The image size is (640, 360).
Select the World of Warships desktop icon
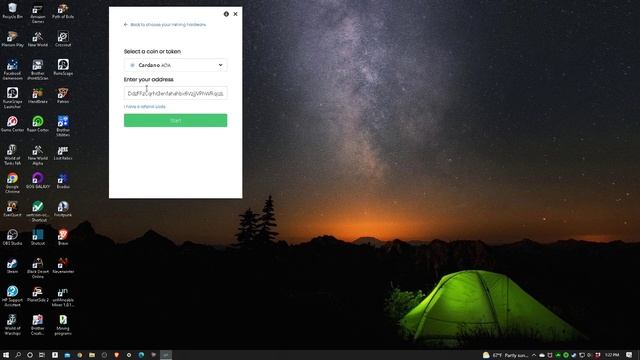pos(12,324)
